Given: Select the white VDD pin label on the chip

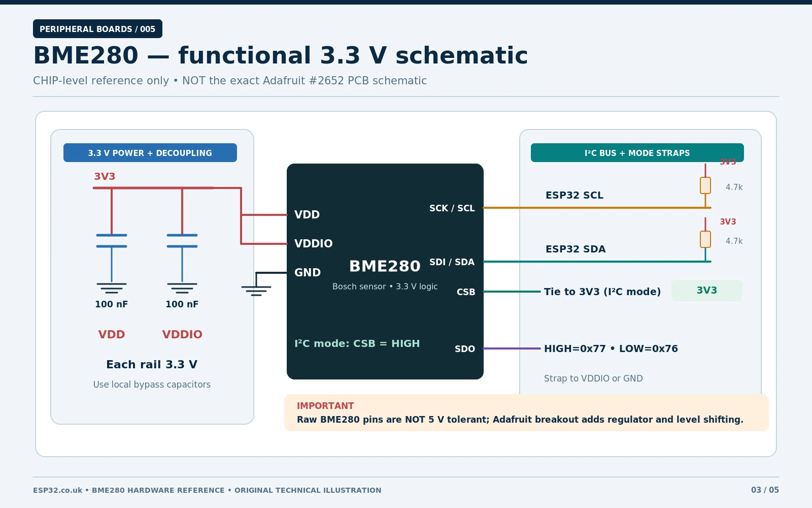Looking at the screenshot, I should point(307,215).
